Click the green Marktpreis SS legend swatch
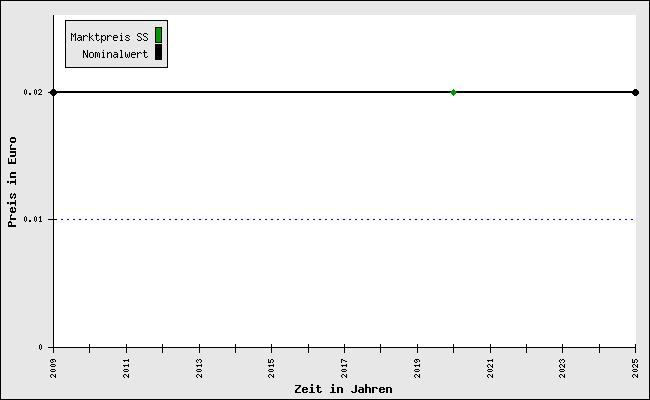Viewport: 650px width, 400px height. click(158, 35)
